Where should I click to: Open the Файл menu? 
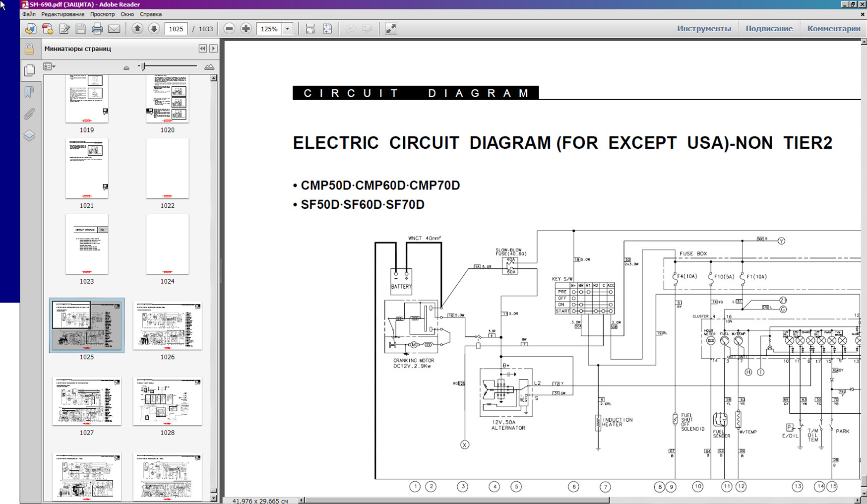[x=29, y=14]
